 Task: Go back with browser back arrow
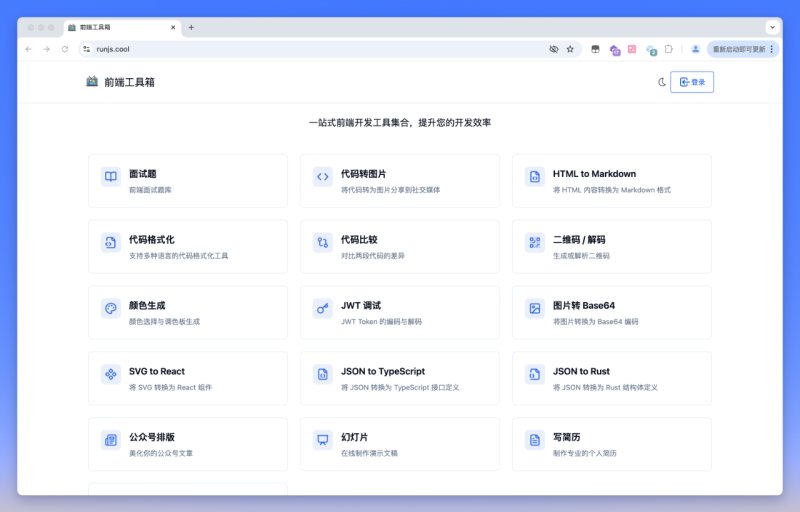[29, 49]
